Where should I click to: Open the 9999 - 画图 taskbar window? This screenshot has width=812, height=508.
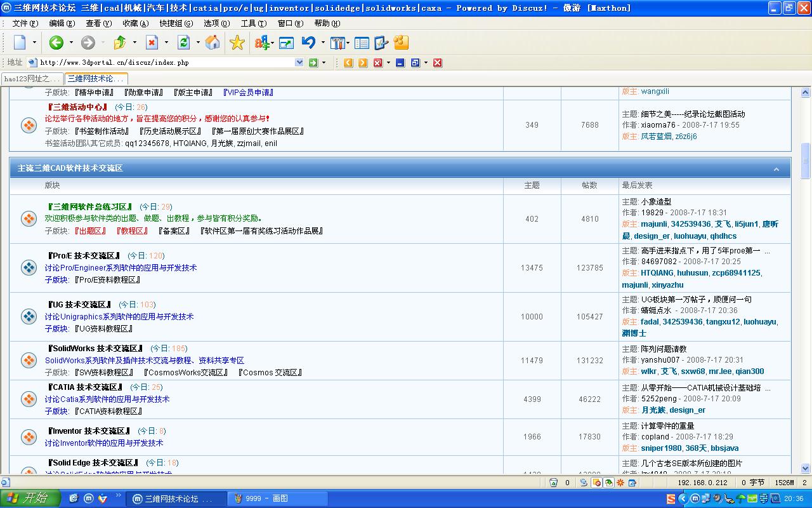click(x=277, y=498)
